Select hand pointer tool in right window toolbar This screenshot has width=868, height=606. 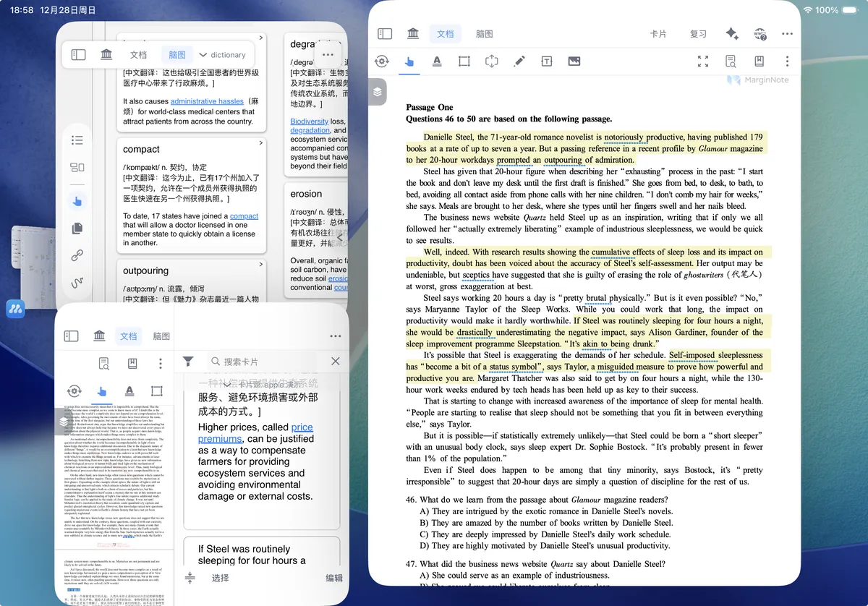[x=409, y=61]
